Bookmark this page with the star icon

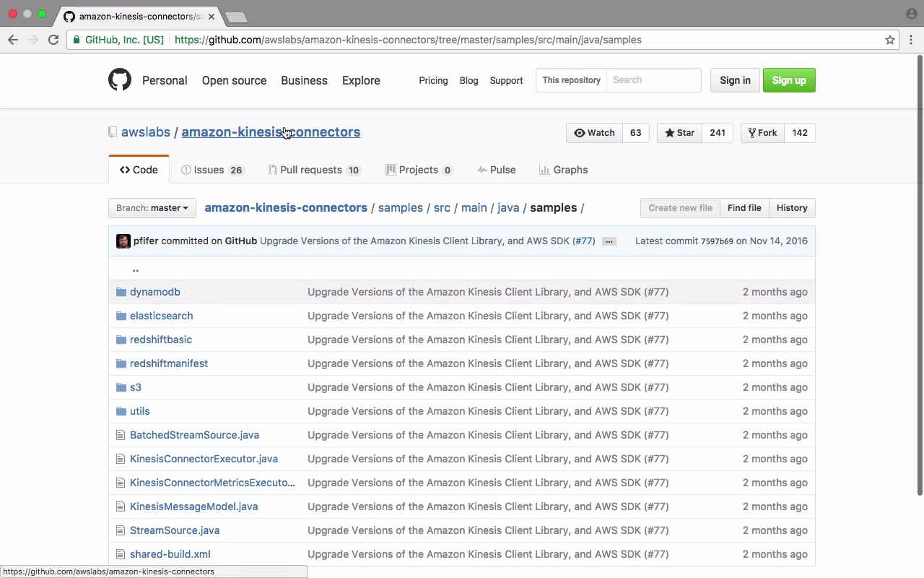click(890, 40)
